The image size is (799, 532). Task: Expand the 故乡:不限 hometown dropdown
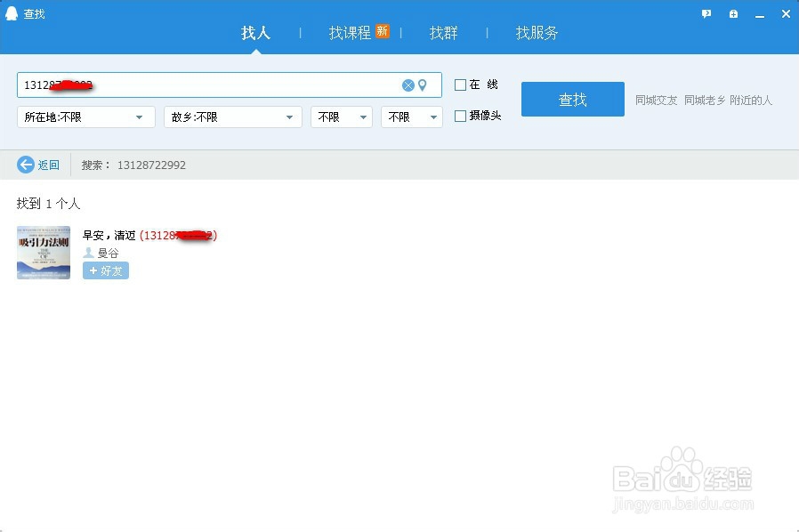point(232,117)
